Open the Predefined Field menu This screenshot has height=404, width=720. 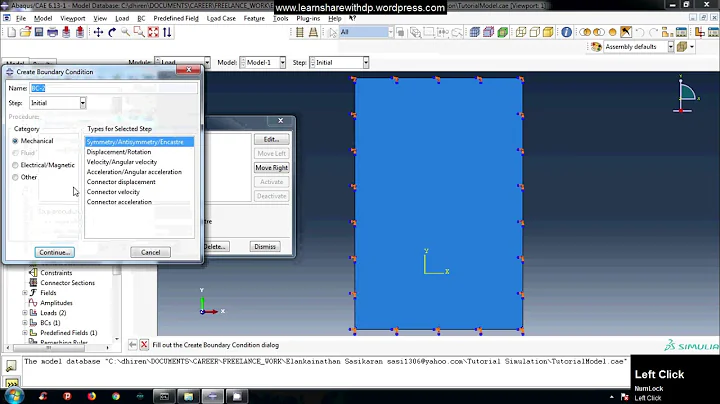176,18
